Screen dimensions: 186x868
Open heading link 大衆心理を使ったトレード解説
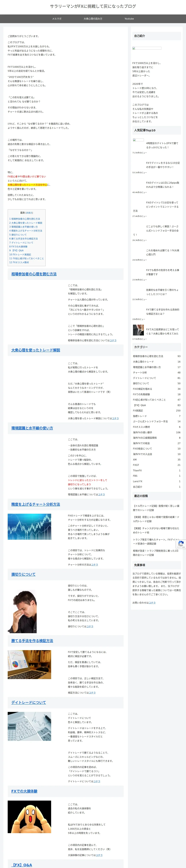(x=35, y=350)
